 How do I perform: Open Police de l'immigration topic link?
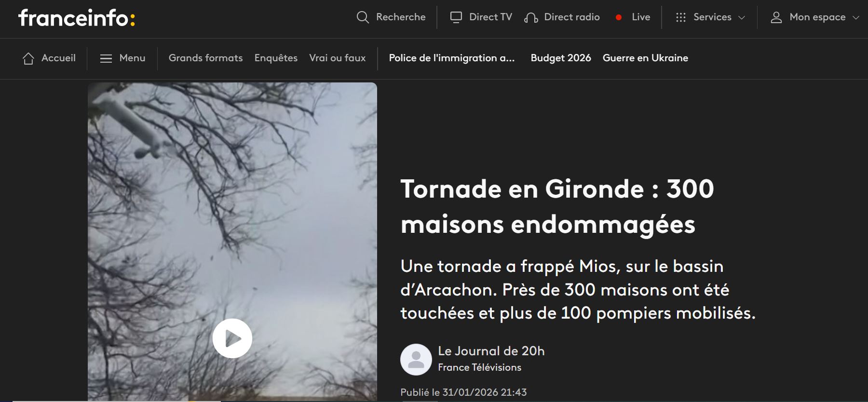click(x=452, y=58)
